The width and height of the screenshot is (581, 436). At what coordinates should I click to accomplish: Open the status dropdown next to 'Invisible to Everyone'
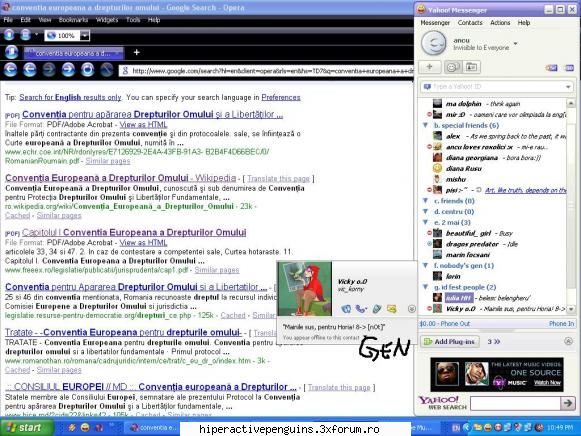[x=515, y=44]
